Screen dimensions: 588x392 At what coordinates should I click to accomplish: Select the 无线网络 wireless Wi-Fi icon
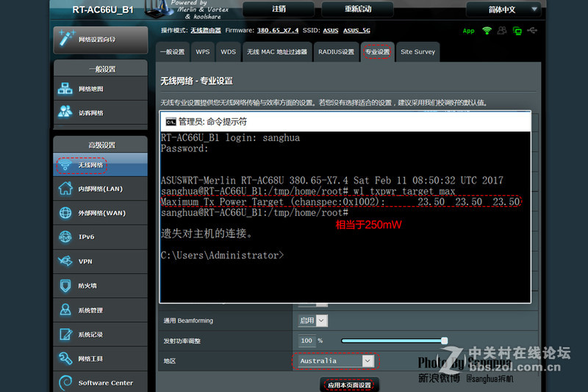(65, 165)
